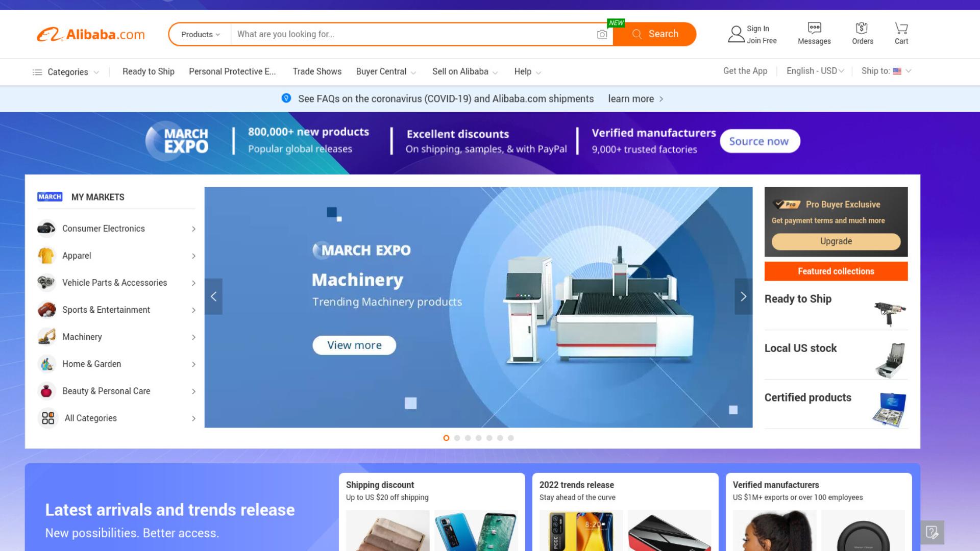Click the US flag ship-to icon

click(x=897, y=71)
